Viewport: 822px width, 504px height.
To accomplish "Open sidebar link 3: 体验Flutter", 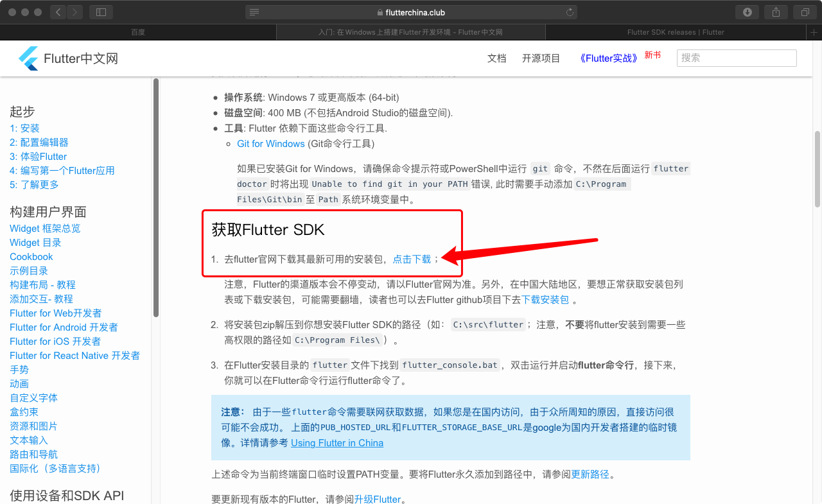I will (39, 157).
